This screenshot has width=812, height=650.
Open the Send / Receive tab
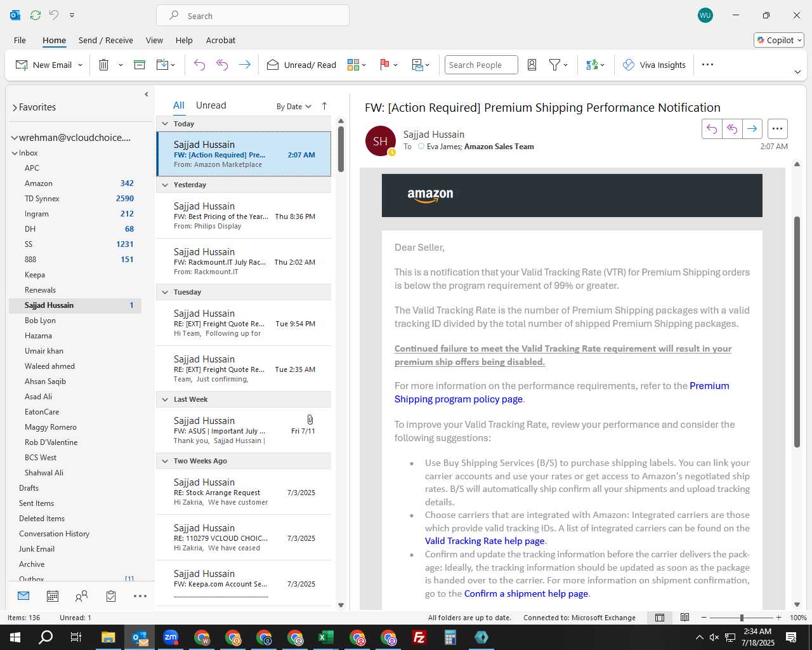[106, 40]
